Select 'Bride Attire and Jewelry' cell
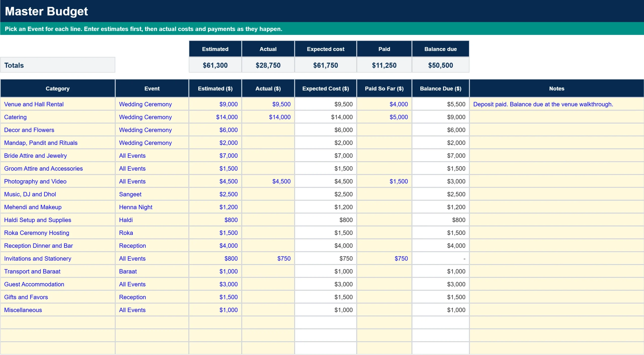Image resolution: width=644 pixels, height=355 pixels. point(58,156)
